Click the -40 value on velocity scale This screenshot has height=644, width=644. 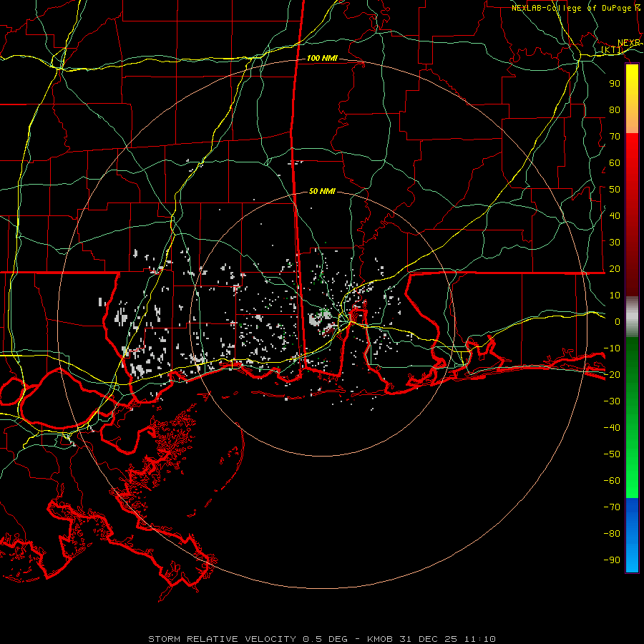click(x=612, y=428)
